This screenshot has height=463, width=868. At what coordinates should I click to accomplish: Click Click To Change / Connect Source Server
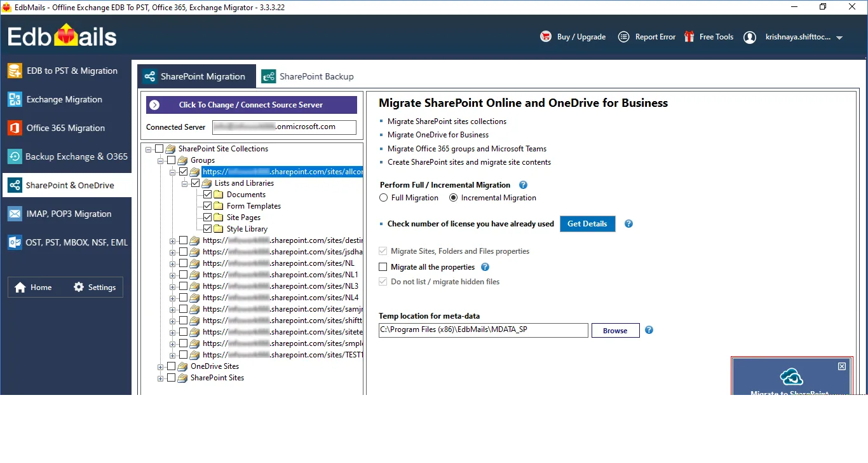click(x=252, y=105)
